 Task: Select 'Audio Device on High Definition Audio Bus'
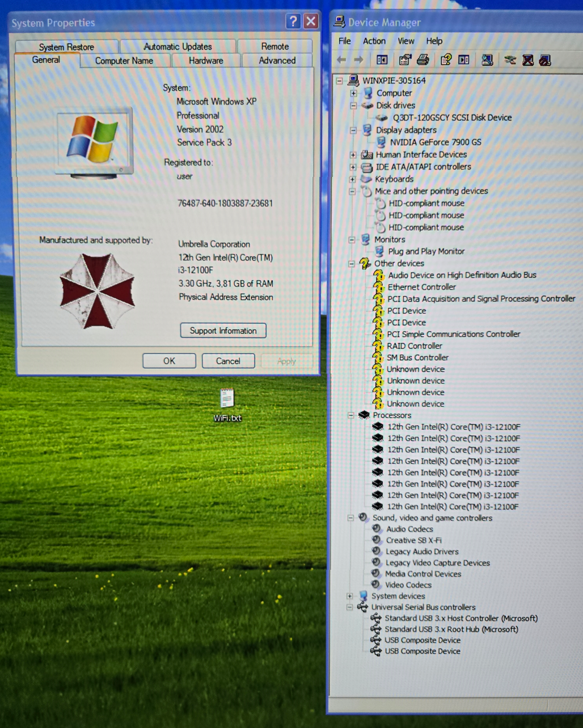coord(462,275)
